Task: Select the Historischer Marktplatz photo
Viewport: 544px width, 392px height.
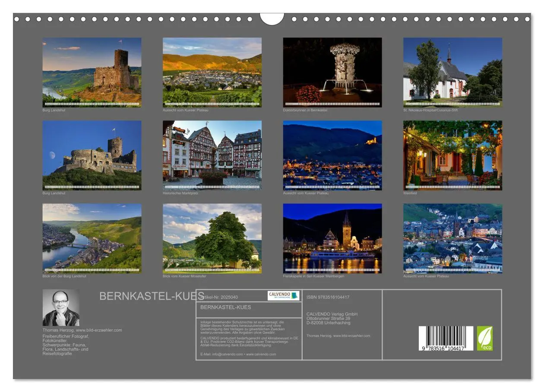Action: pyautogui.click(x=212, y=155)
